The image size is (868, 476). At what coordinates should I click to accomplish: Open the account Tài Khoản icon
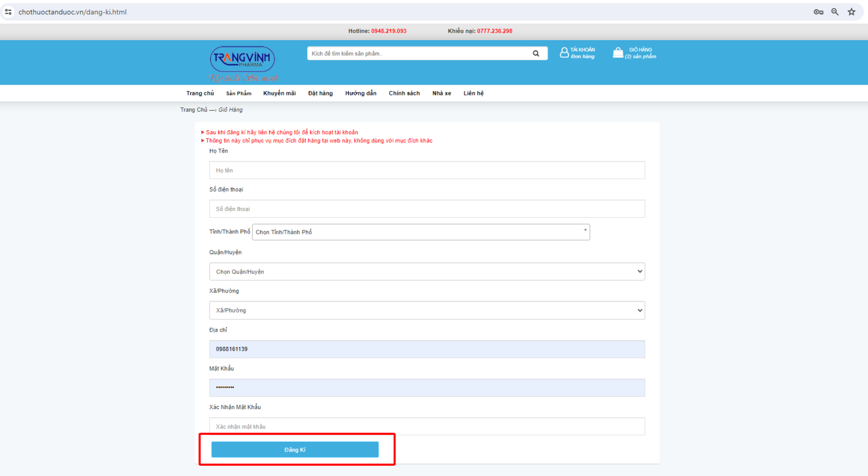564,53
